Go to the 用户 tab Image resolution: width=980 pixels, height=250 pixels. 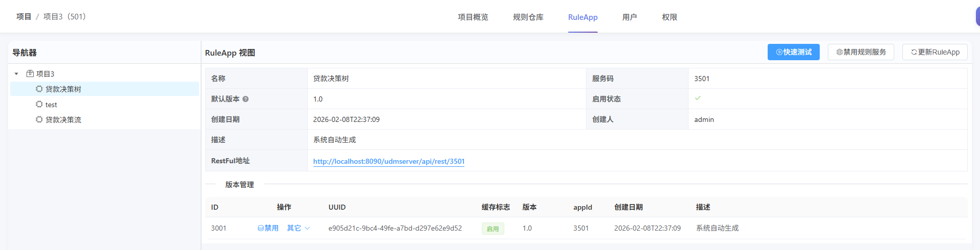(629, 17)
